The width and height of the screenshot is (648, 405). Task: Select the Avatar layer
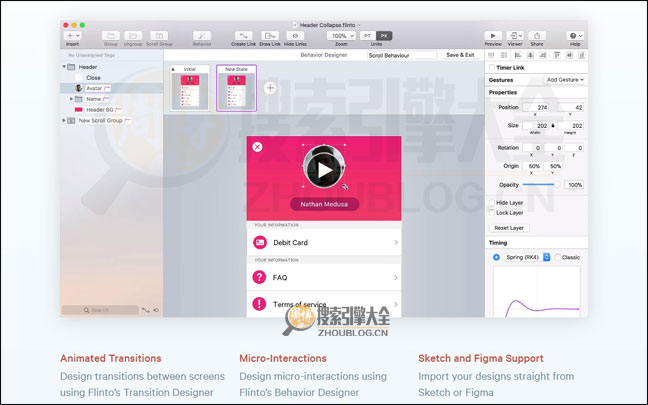112,88
